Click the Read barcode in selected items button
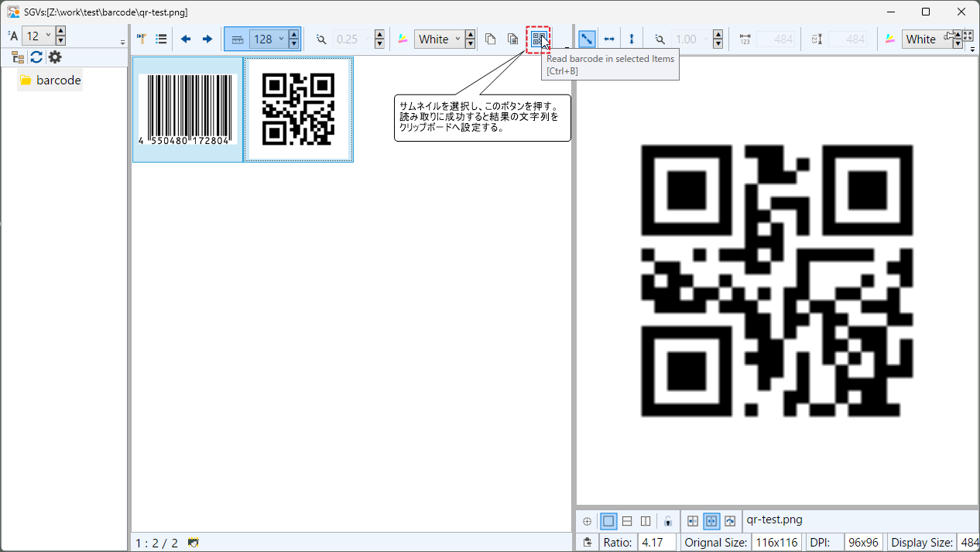The height and width of the screenshot is (552, 980). pos(539,39)
